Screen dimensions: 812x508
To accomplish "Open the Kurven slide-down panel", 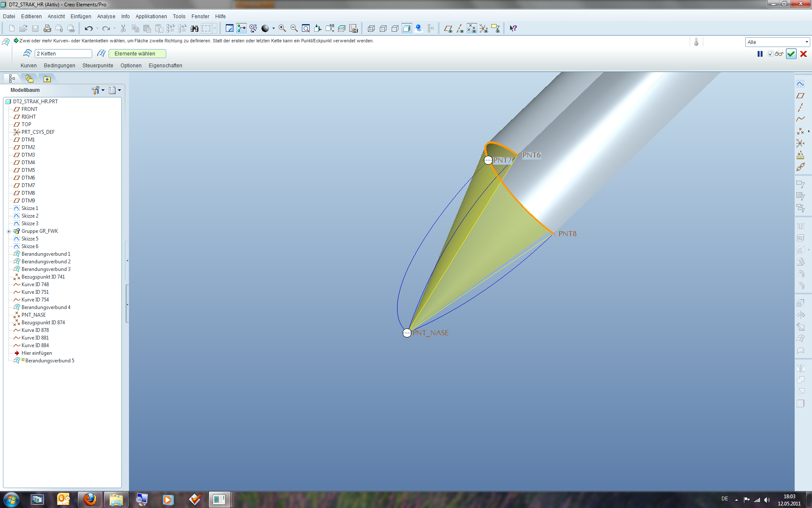I will 29,66.
